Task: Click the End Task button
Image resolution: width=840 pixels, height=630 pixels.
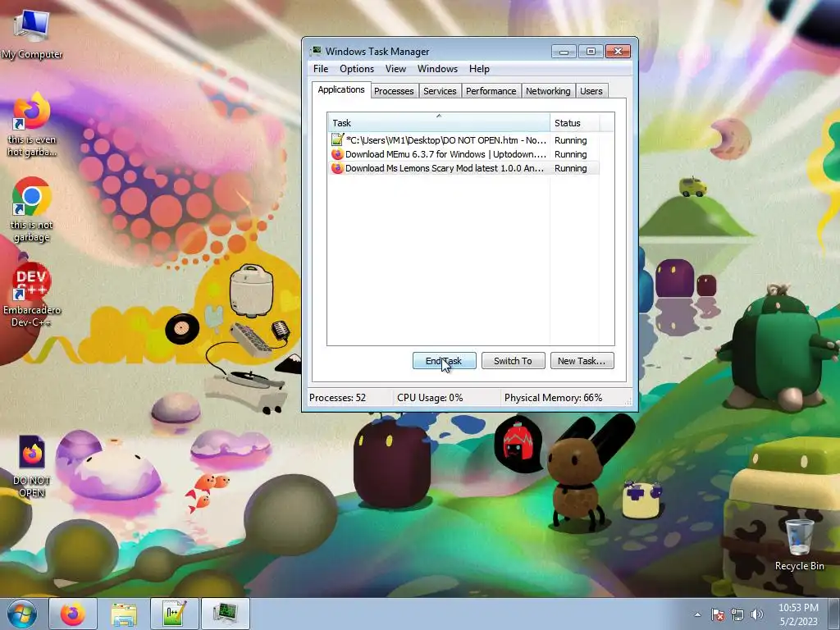Action: pos(444,361)
